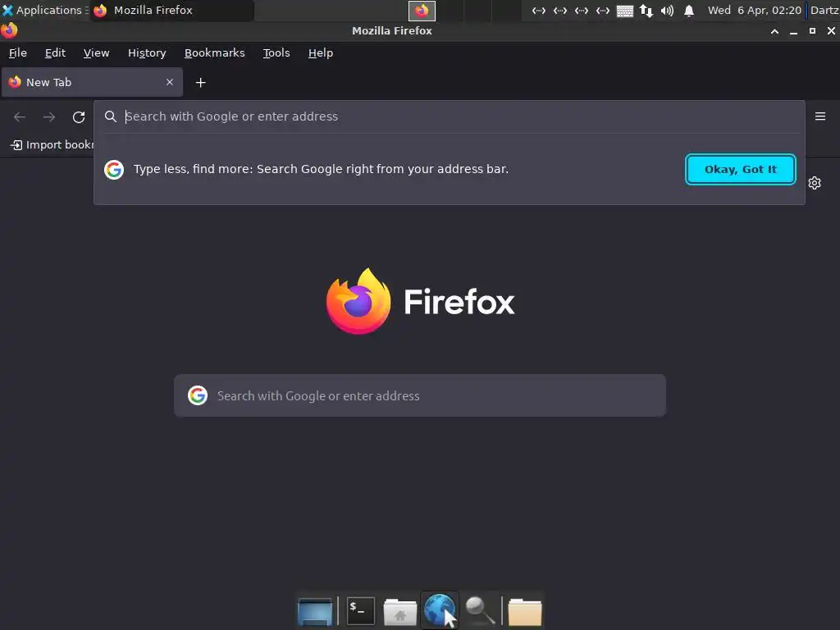This screenshot has width=840, height=630.
Task: Open the File menu
Action: click(x=18, y=53)
